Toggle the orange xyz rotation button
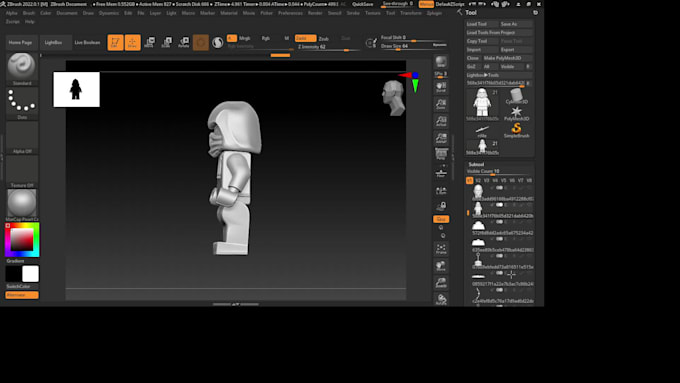 (x=441, y=219)
